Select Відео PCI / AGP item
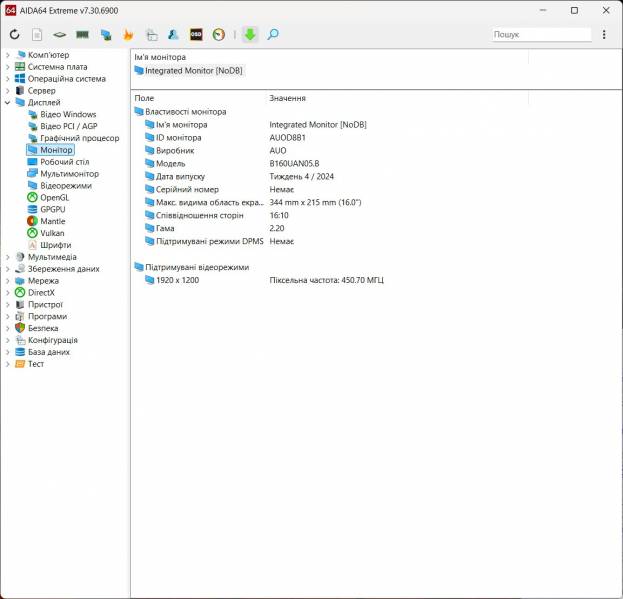The image size is (623, 599). [62, 126]
